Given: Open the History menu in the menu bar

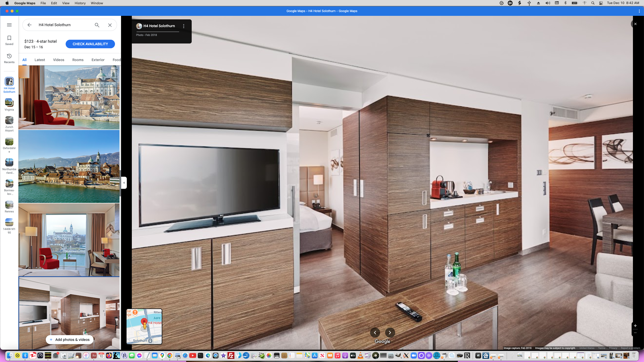Looking at the screenshot, I should pyautogui.click(x=80, y=3).
